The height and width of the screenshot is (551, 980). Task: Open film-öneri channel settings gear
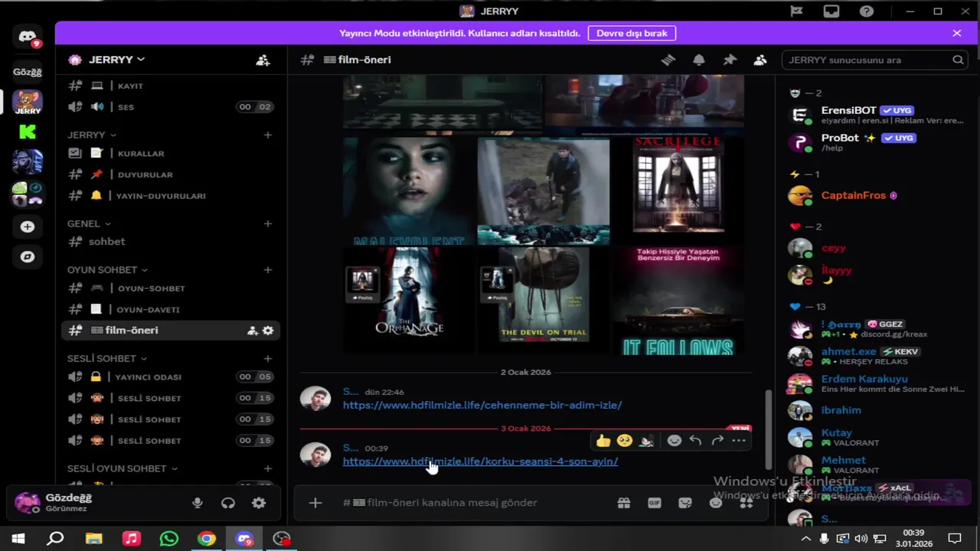click(x=268, y=331)
